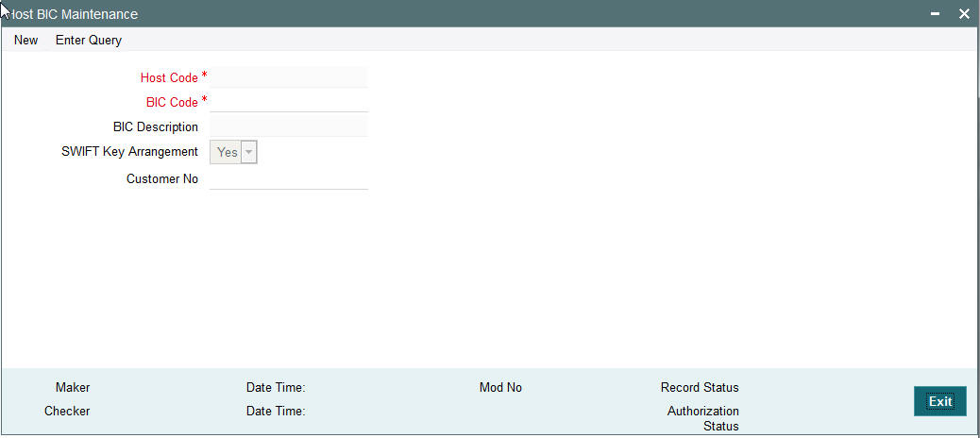
Task: Select Enter Query action
Action: pyautogui.click(x=89, y=40)
